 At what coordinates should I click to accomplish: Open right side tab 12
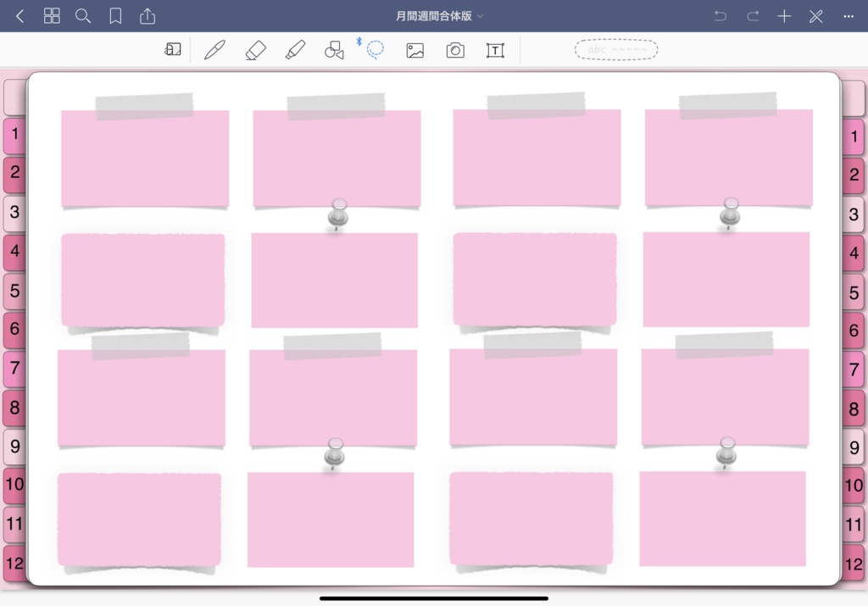[x=854, y=564]
